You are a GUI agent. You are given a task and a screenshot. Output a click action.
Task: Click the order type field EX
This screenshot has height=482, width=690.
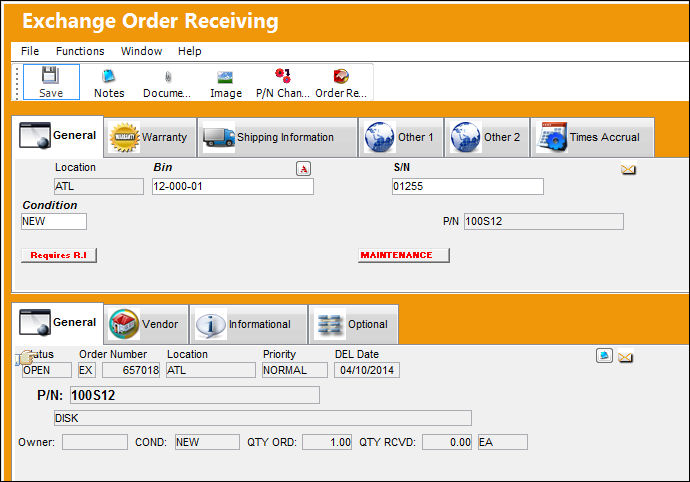pyautogui.click(x=87, y=370)
